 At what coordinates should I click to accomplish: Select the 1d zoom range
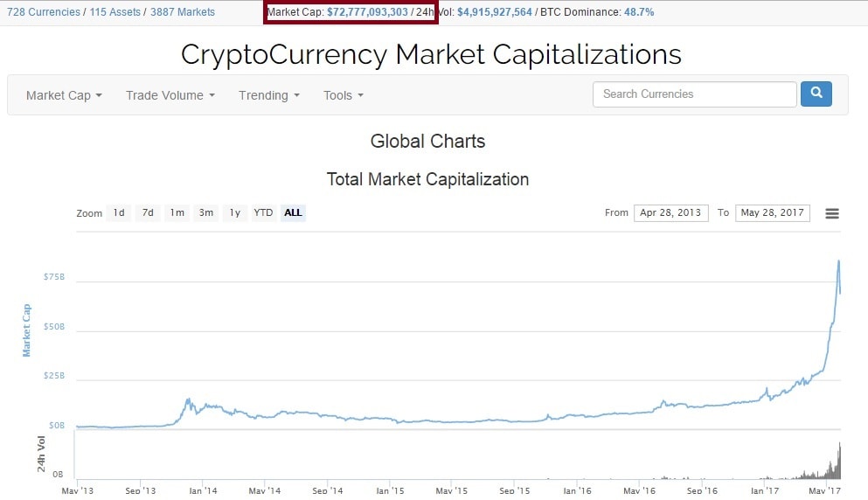click(119, 212)
